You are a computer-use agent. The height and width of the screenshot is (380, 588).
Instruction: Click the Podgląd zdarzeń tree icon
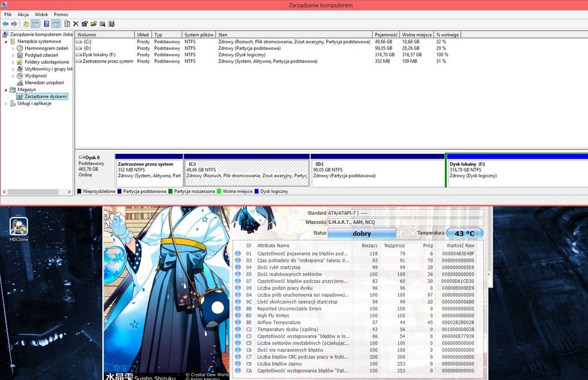pyautogui.click(x=20, y=55)
